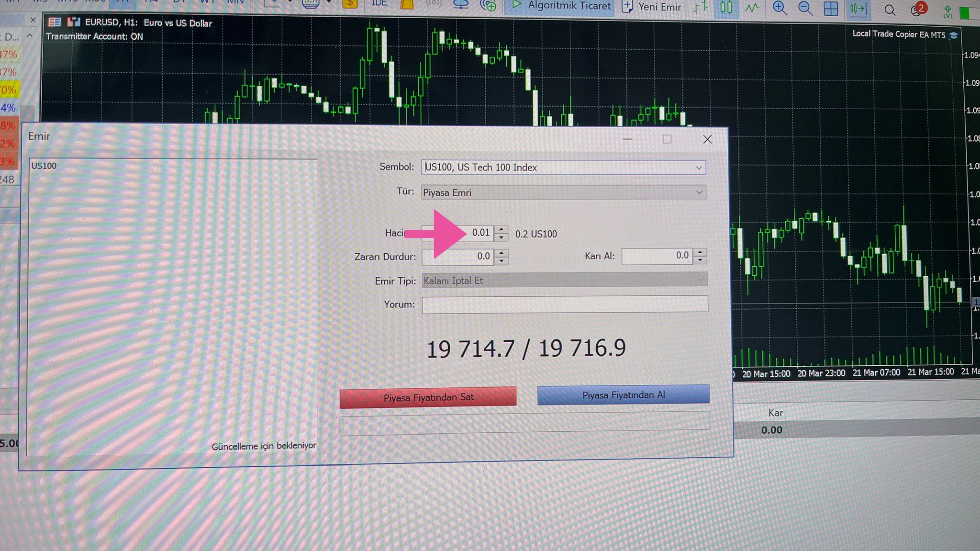Collapse the side panel column chevron
Viewport: 980px width, 551px height.
coord(30,36)
